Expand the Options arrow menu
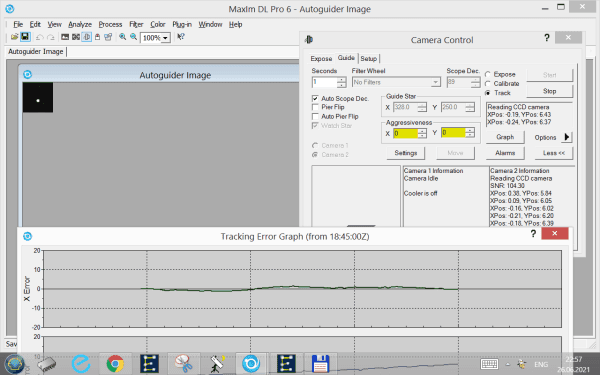Viewport: 600px width, 375px height. (x=567, y=137)
